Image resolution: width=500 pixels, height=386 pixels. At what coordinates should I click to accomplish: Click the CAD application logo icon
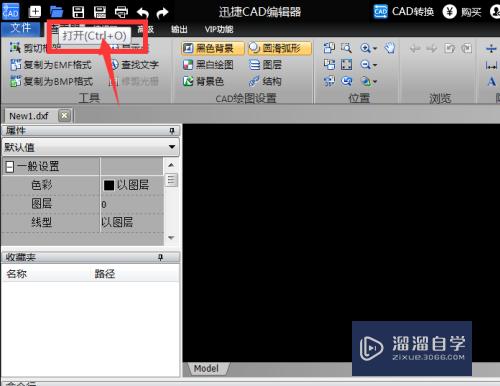10,12
